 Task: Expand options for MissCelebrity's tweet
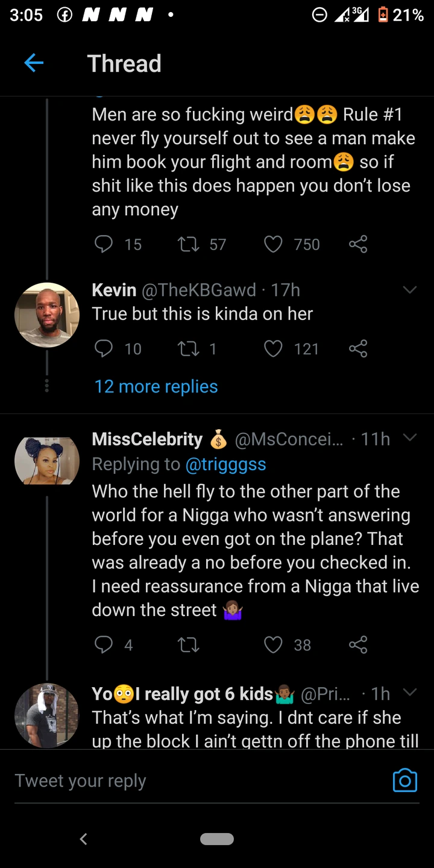(410, 438)
